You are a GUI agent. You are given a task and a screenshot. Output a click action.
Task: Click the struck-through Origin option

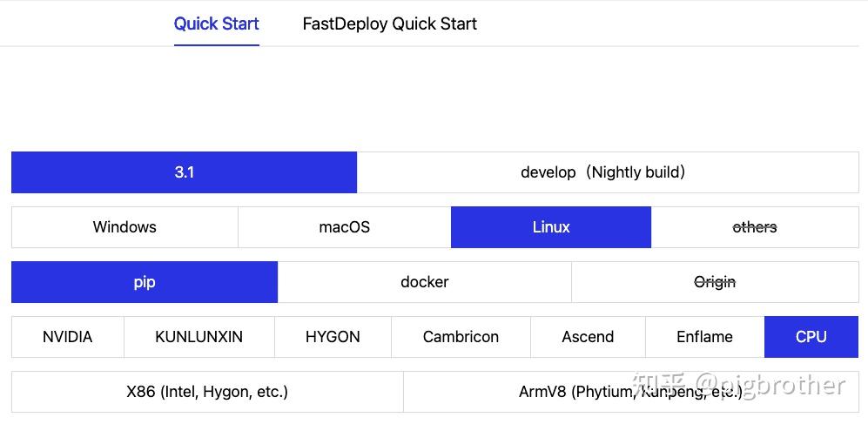point(714,282)
